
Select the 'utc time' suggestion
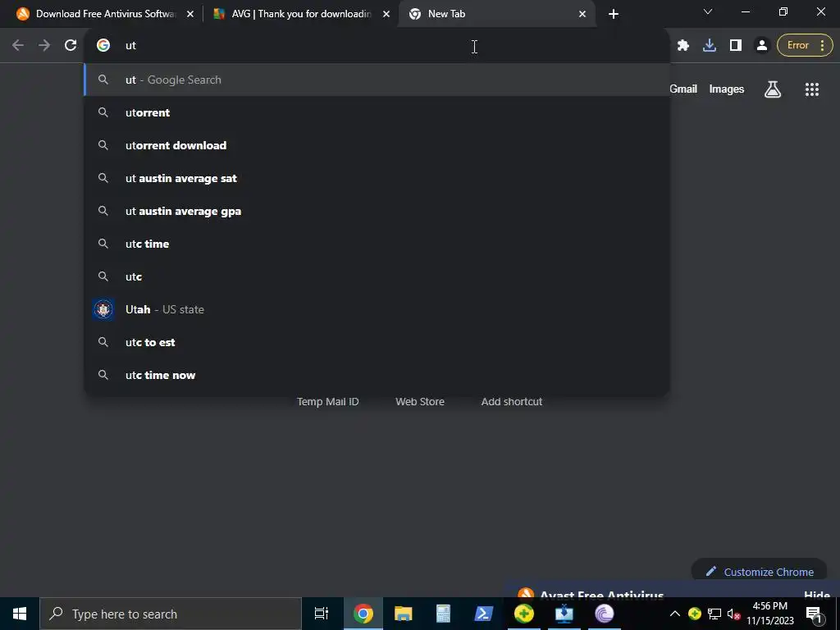click(377, 244)
